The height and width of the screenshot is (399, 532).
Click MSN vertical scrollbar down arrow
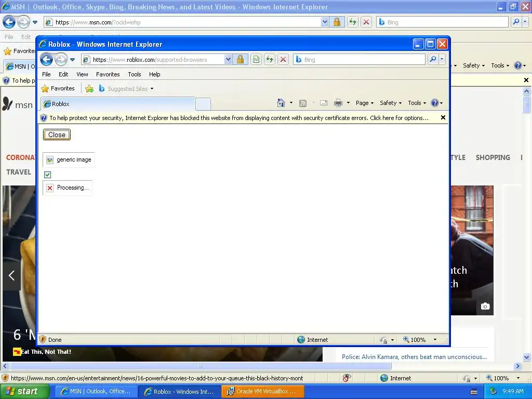point(527,357)
